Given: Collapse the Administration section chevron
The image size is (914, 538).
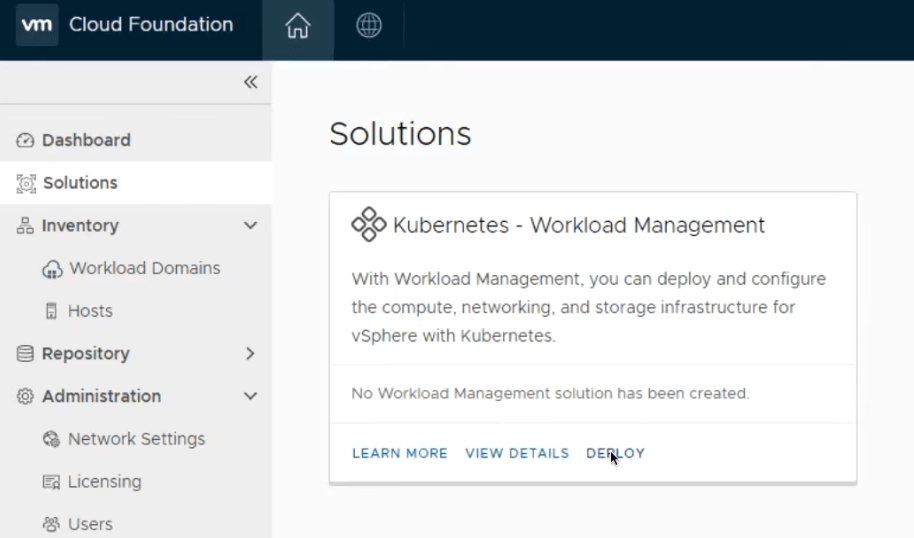Looking at the screenshot, I should click(x=250, y=397).
